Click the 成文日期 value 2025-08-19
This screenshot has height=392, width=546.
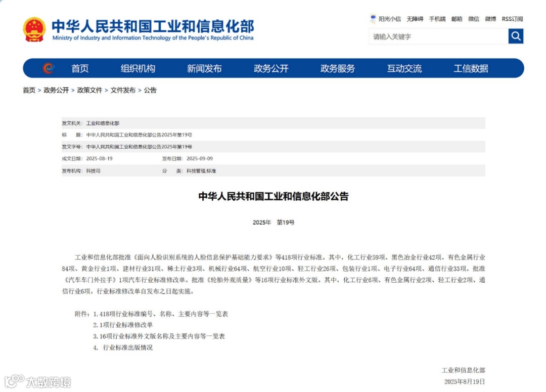(99, 158)
